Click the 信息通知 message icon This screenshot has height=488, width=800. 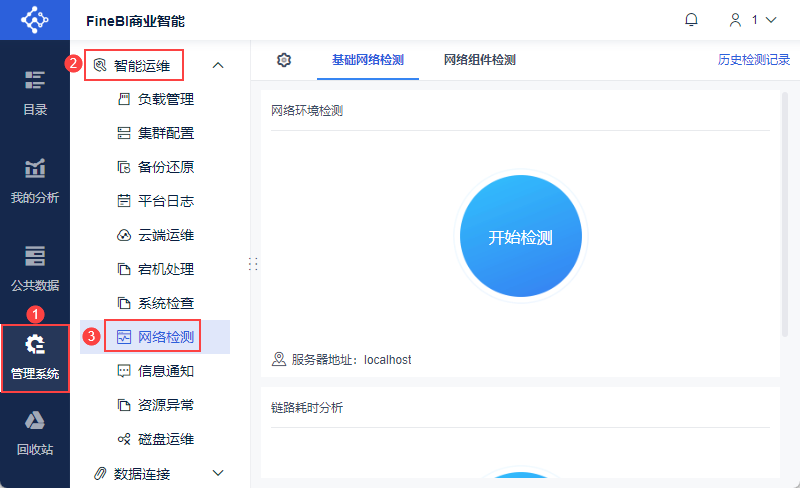tap(124, 371)
